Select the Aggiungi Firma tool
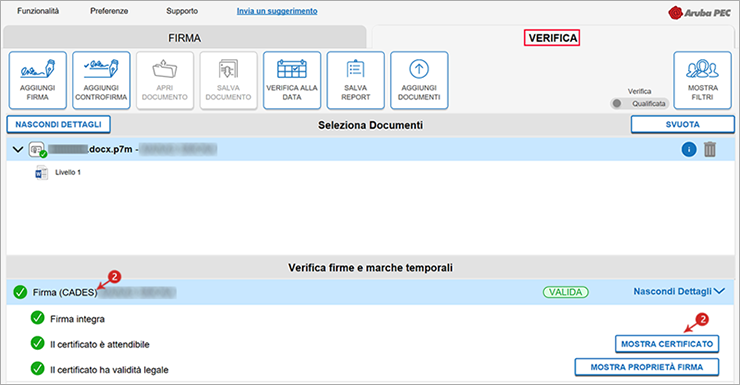The height and width of the screenshot is (385, 740). tap(38, 81)
